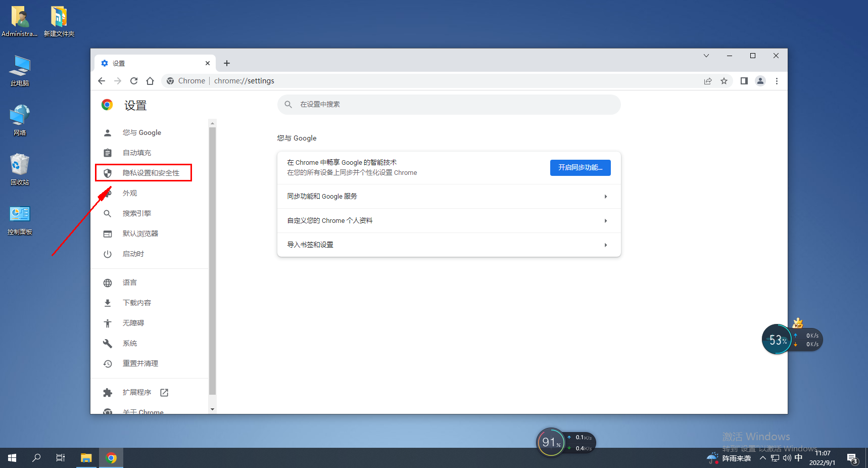868x468 pixels.
Task: Open 搜索引擎 settings section
Action: pyautogui.click(x=137, y=213)
